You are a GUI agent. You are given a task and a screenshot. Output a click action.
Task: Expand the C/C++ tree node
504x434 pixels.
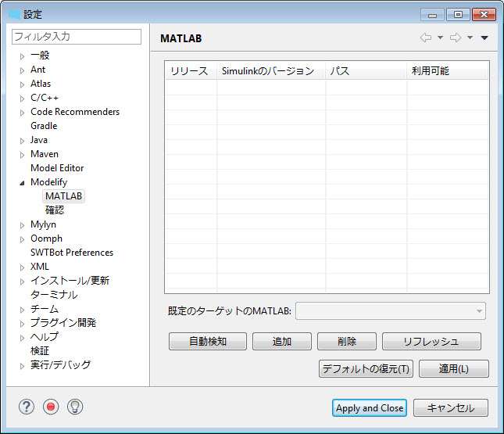22,99
